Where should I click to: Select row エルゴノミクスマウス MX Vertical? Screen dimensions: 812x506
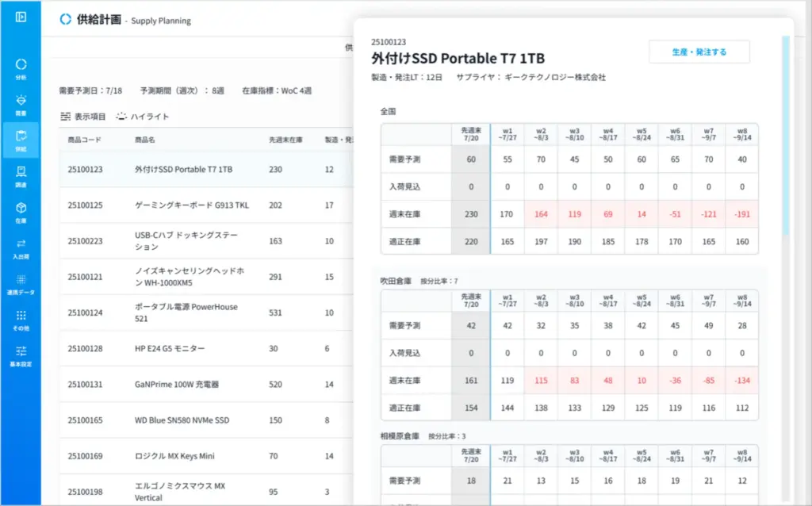point(207,492)
